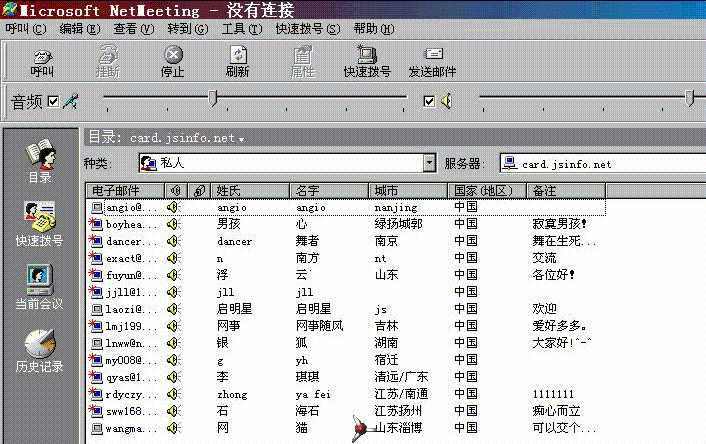Image resolution: width=706 pixels, height=444 pixels.
Task: Click the name cell 网事随风
Action: point(320,326)
